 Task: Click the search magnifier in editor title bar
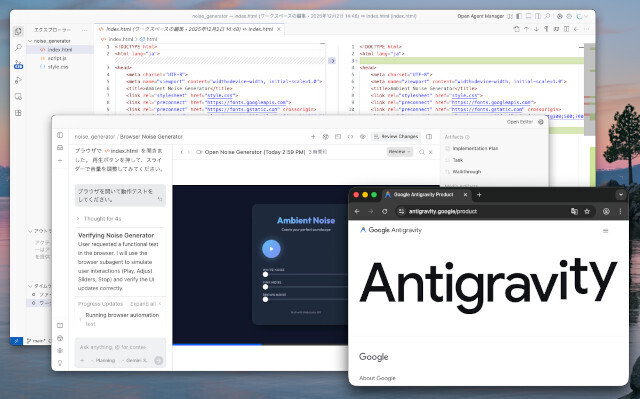coord(547,16)
